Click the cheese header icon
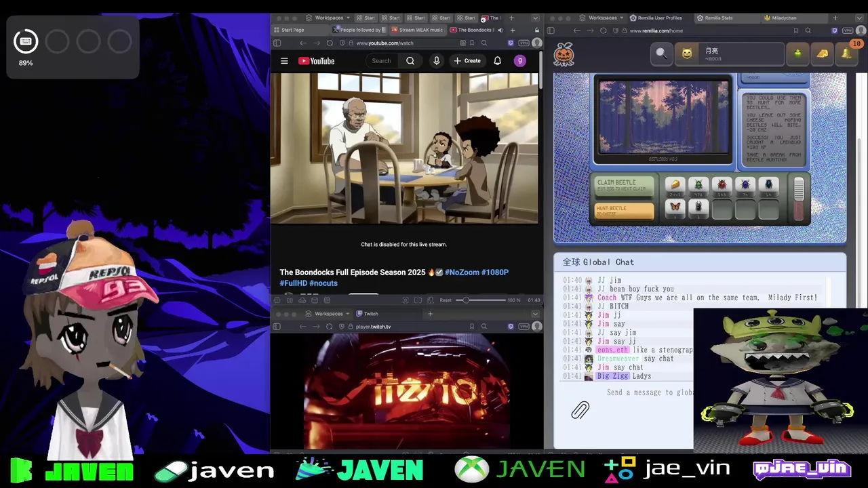This screenshot has width=868, height=488. tap(823, 54)
